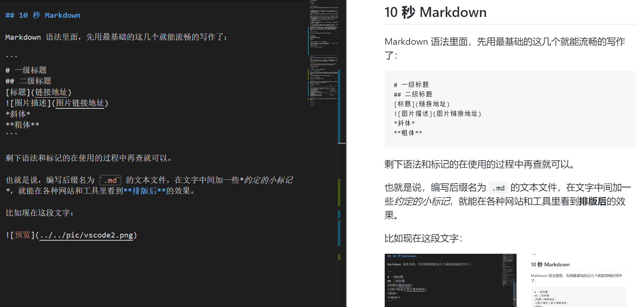Screen dimensions: 644x307
Task: Click the 剩下语法和标记 paragraph in preview
Action: [x=480, y=165]
